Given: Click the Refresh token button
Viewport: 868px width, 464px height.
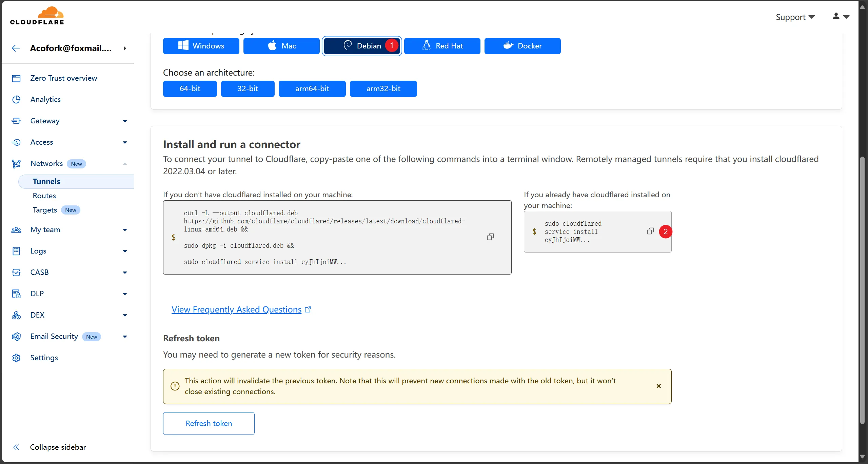Looking at the screenshot, I should [x=209, y=423].
